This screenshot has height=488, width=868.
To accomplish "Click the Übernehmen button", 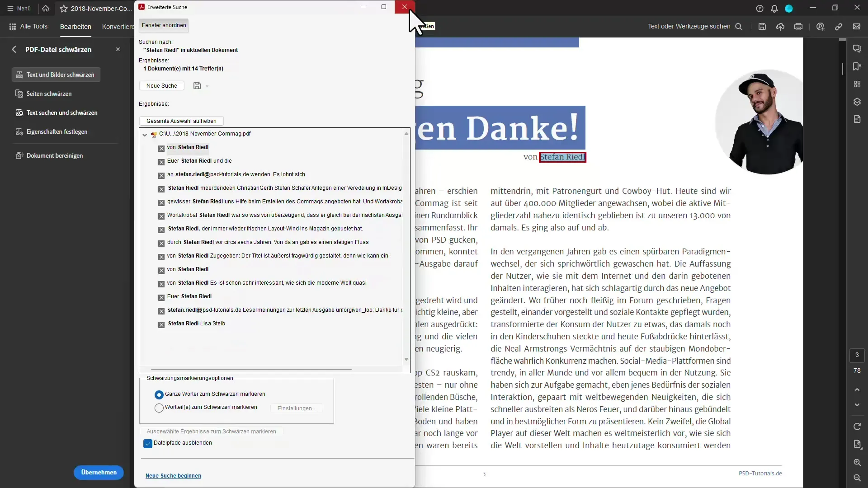I will click(99, 472).
